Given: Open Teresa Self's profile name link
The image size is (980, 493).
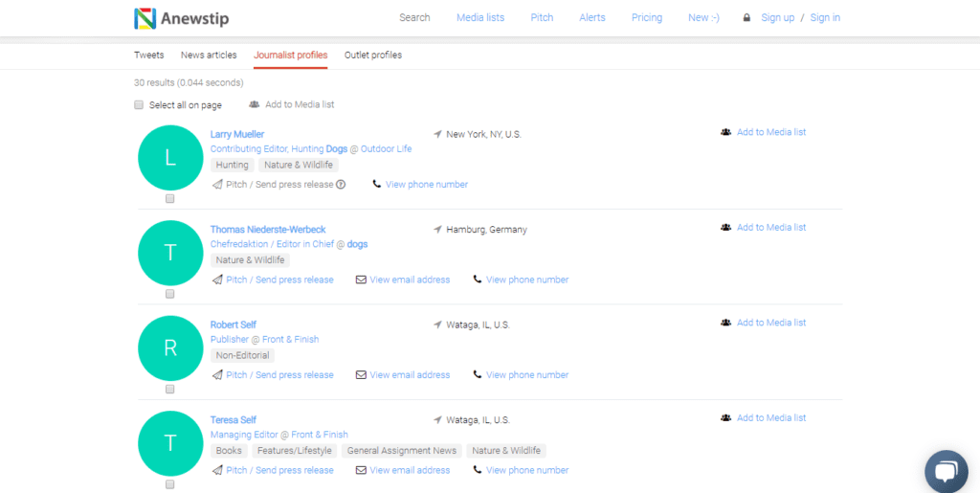Looking at the screenshot, I should pos(234,420).
